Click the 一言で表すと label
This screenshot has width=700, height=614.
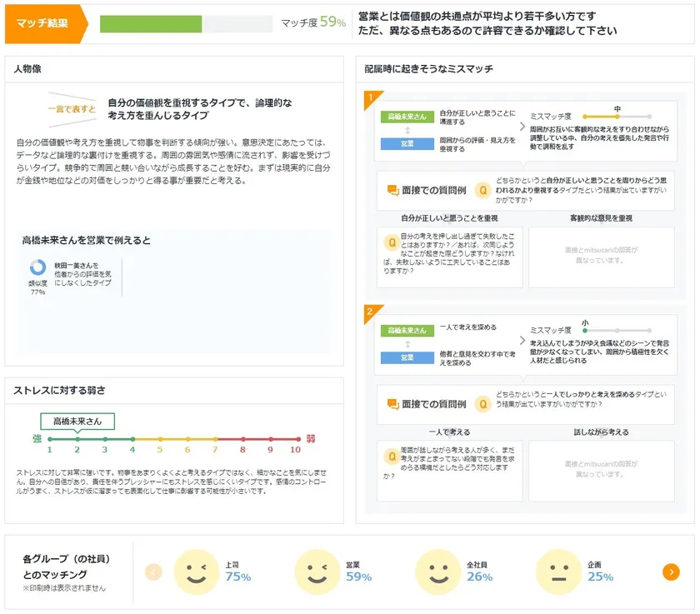tap(72, 109)
